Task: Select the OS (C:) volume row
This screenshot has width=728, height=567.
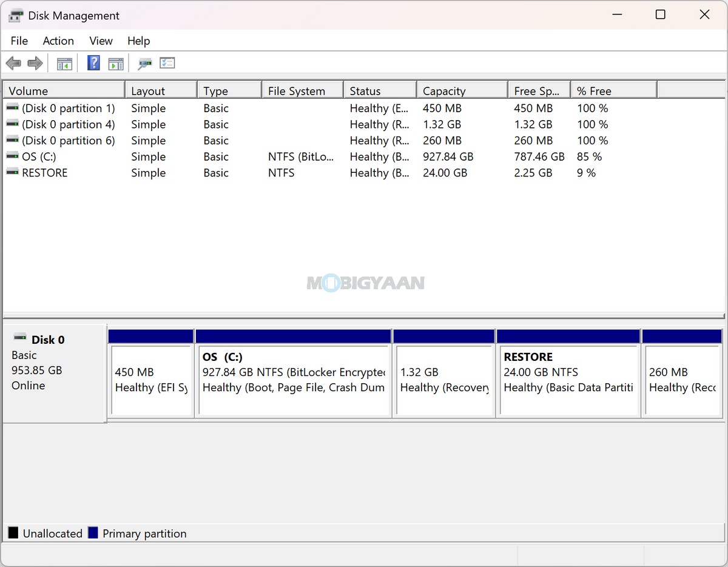Action: (x=364, y=156)
